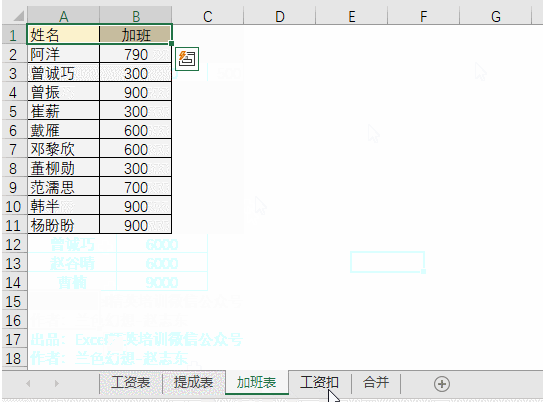This screenshot has height=402, width=548.
Task: Select column D header
Action: 280,16
